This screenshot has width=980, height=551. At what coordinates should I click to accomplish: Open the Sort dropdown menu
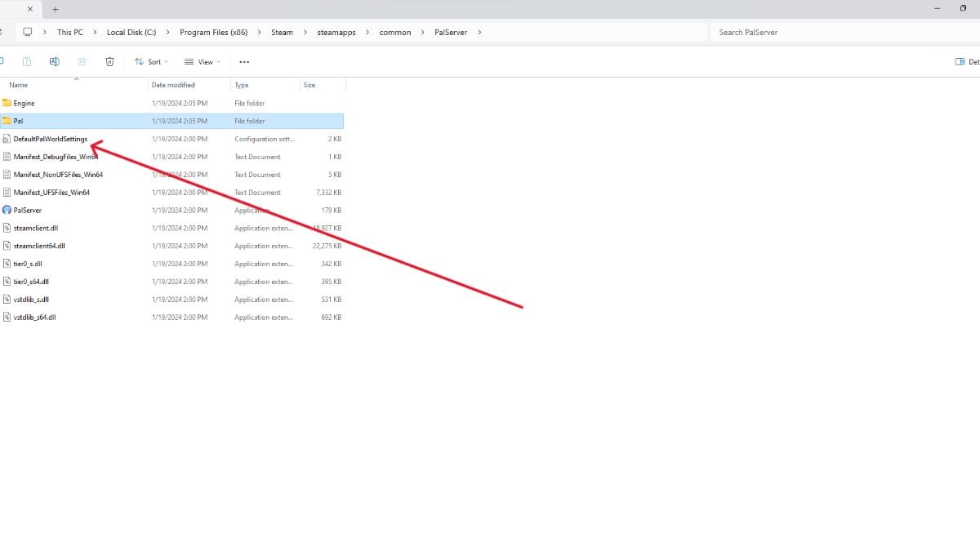click(x=151, y=62)
